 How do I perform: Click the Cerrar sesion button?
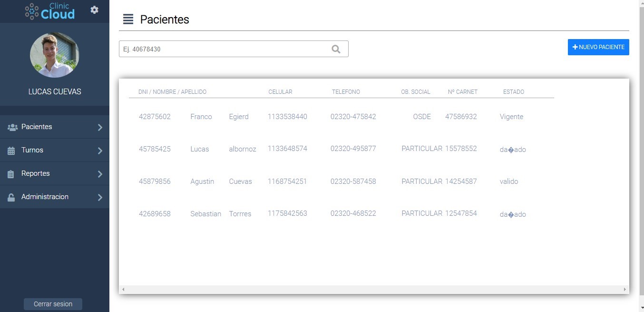(x=53, y=304)
